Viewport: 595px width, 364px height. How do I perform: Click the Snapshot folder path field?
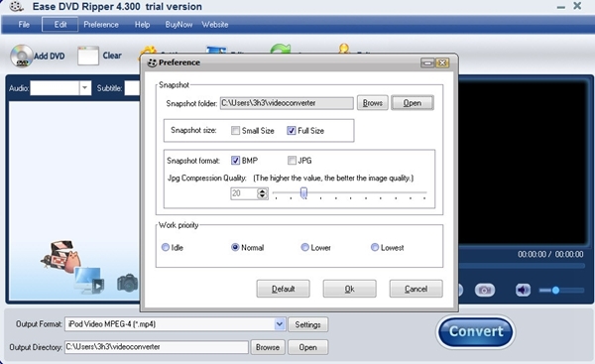[x=287, y=103]
